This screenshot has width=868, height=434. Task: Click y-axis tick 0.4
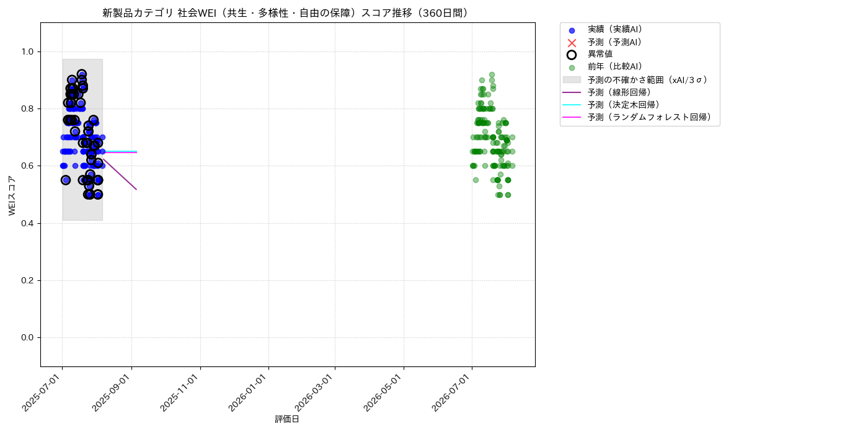(x=27, y=223)
